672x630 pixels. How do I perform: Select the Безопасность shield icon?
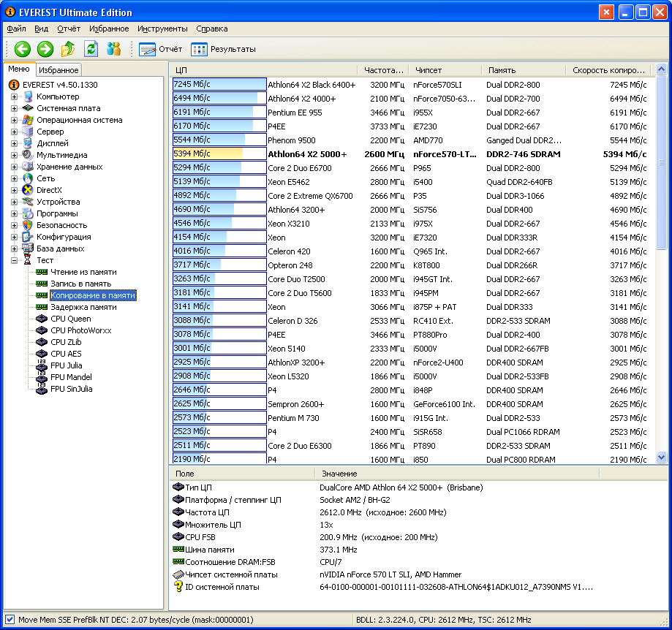click(x=28, y=225)
